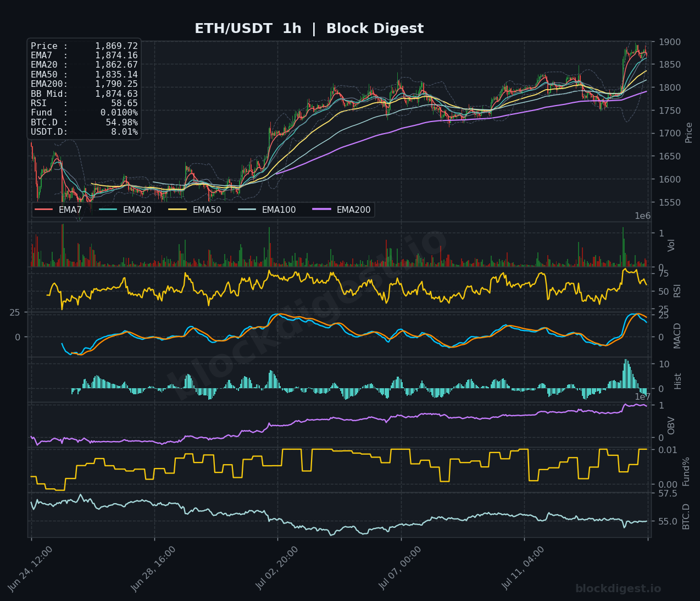Click the Jun 24, 12:00 date tick
This screenshot has width=700, height=601.
click(x=31, y=569)
